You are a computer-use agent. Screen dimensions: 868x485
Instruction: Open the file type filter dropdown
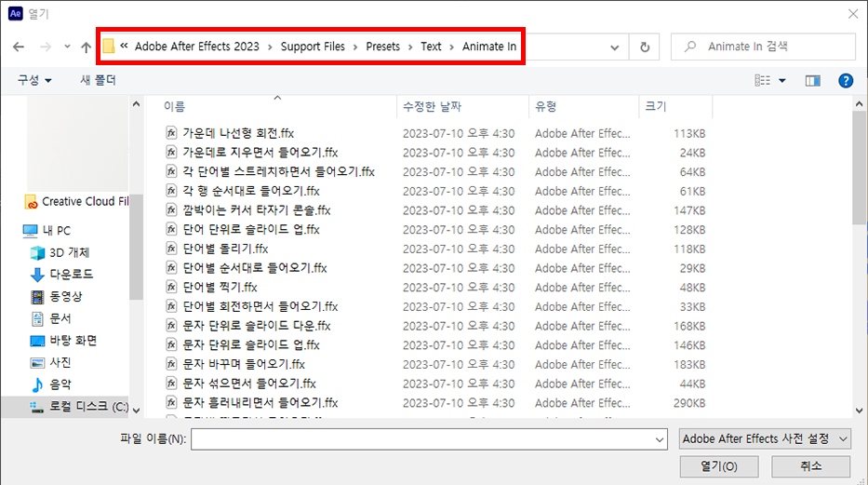(x=765, y=438)
